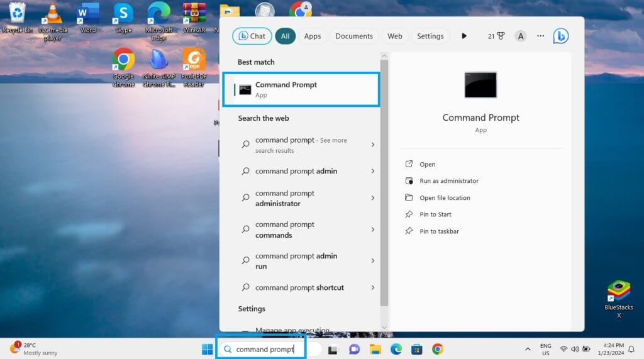The width and height of the screenshot is (644, 359).
Task: Open File Explorer from the taskbar
Action: pos(375,350)
